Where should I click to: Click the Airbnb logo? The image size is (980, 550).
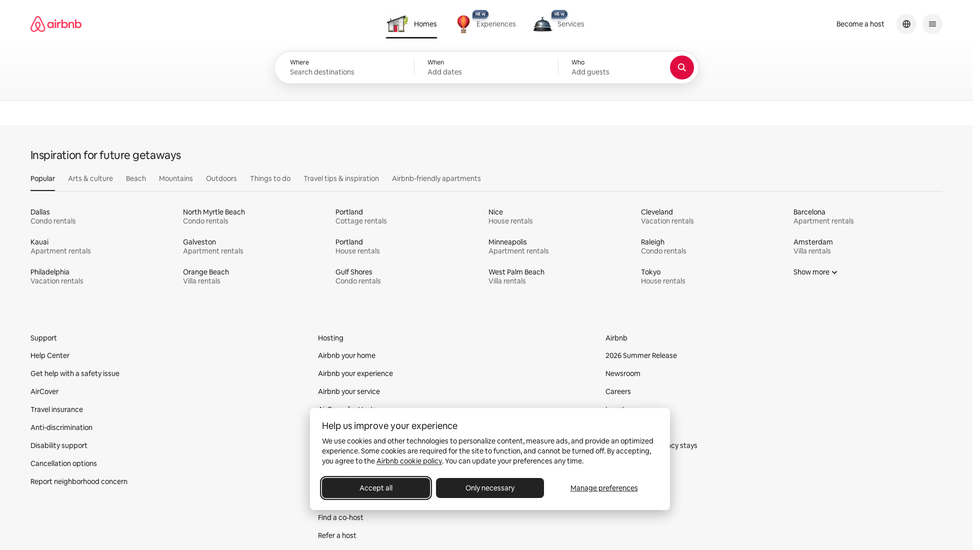pos(56,24)
